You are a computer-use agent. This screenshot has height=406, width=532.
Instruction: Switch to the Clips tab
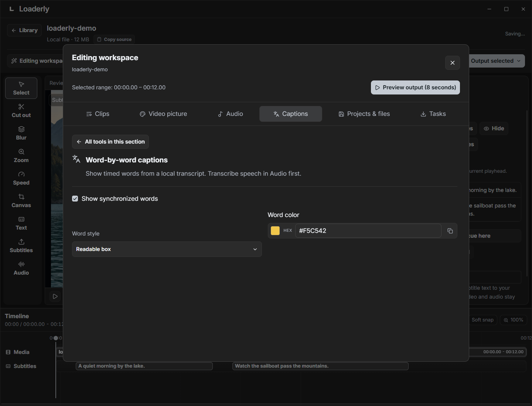(98, 114)
